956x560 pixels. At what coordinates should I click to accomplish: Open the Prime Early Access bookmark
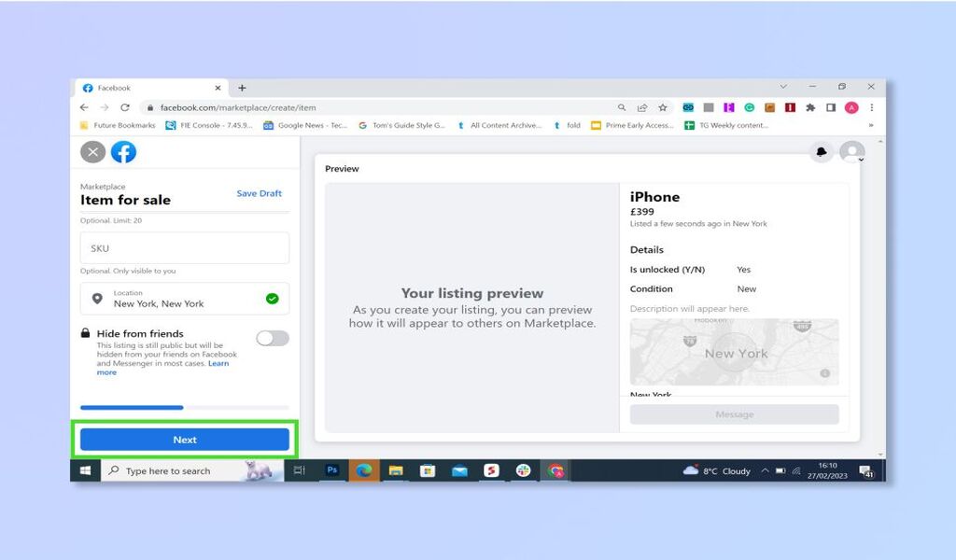pos(632,125)
